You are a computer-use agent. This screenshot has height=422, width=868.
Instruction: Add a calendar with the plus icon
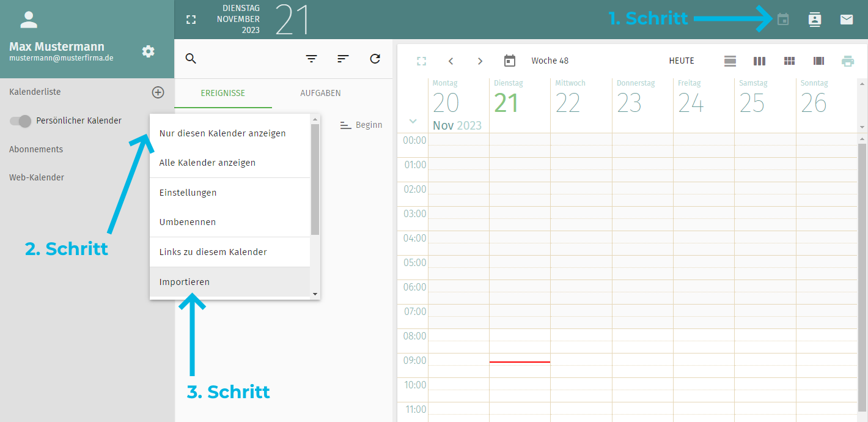pos(158,92)
